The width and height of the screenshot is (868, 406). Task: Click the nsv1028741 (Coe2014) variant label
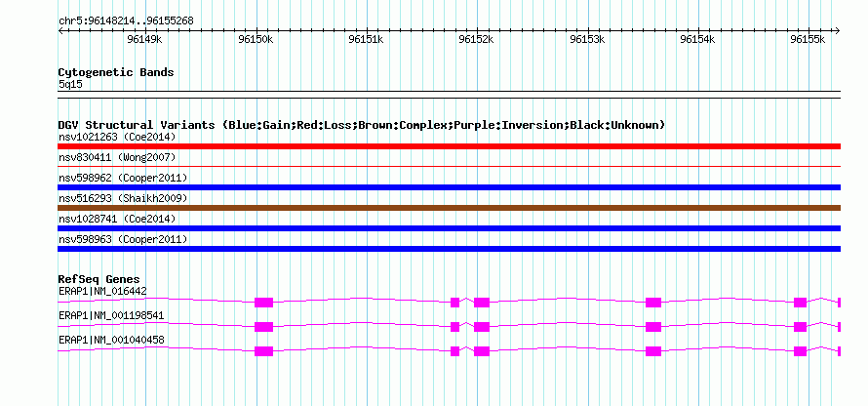[x=117, y=219]
